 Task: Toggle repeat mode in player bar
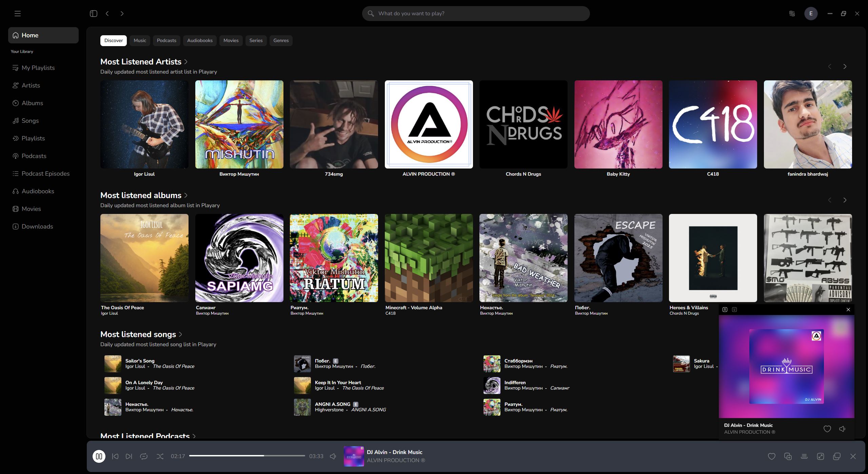tap(144, 456)
